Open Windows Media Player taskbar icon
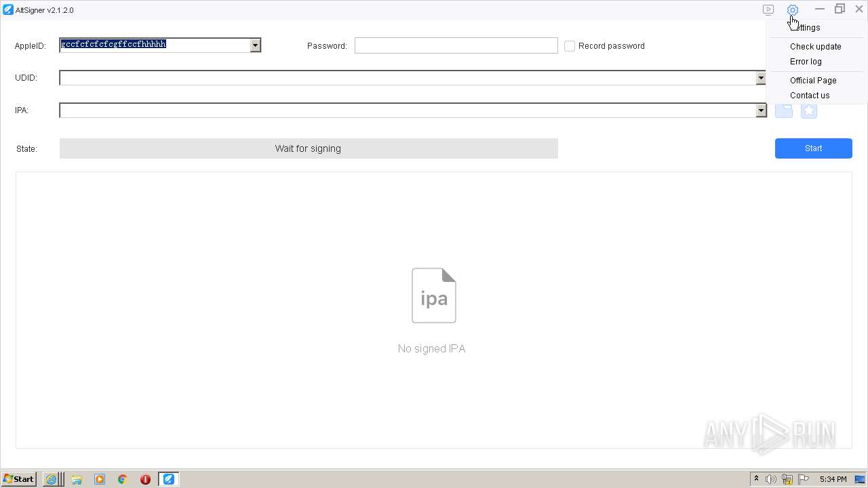The height and width of the screenshot is (488, 868). tap(100, 479)
